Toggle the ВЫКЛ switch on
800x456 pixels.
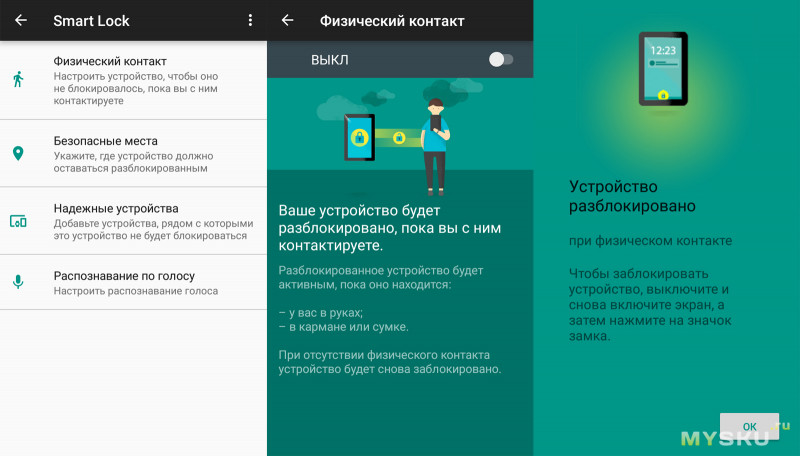[501, 60]
